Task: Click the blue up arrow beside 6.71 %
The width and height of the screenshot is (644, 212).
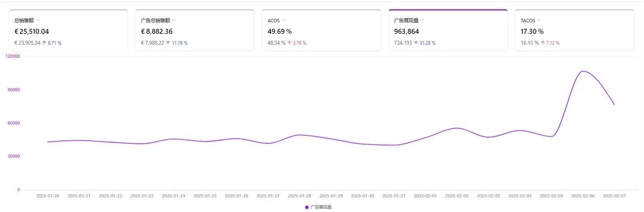Action: [x=44, y=43]
